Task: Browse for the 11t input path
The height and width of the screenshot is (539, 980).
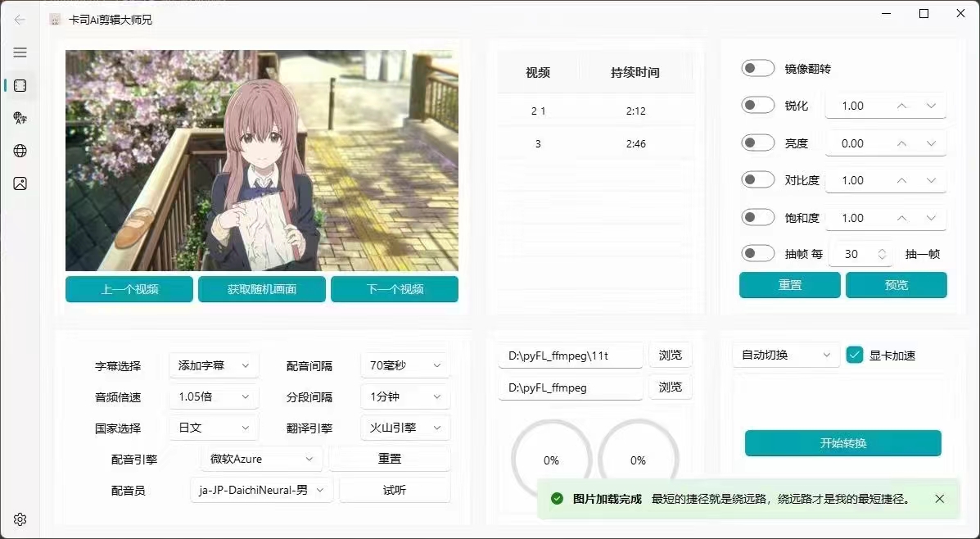Action: click(x=670, y=356)
